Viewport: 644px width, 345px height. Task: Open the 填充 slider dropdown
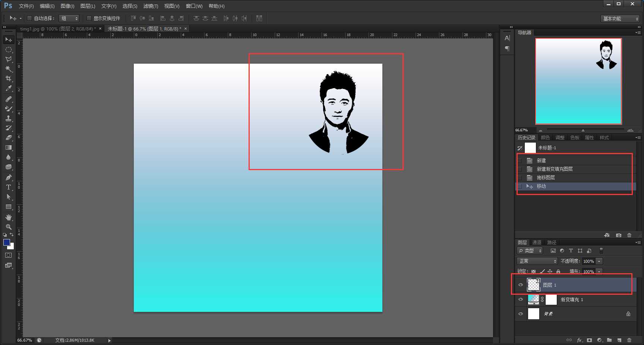tap(599, 271)
